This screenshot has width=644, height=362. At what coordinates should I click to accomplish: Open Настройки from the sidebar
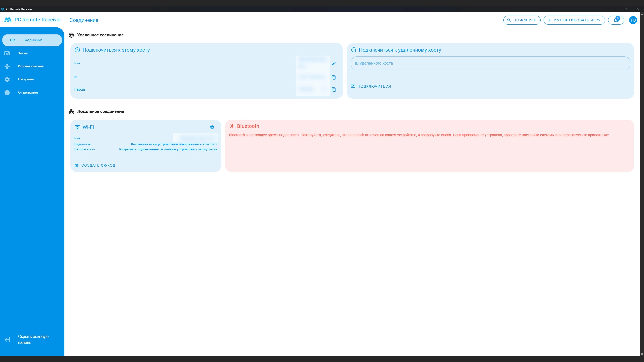tap(26, 79)
